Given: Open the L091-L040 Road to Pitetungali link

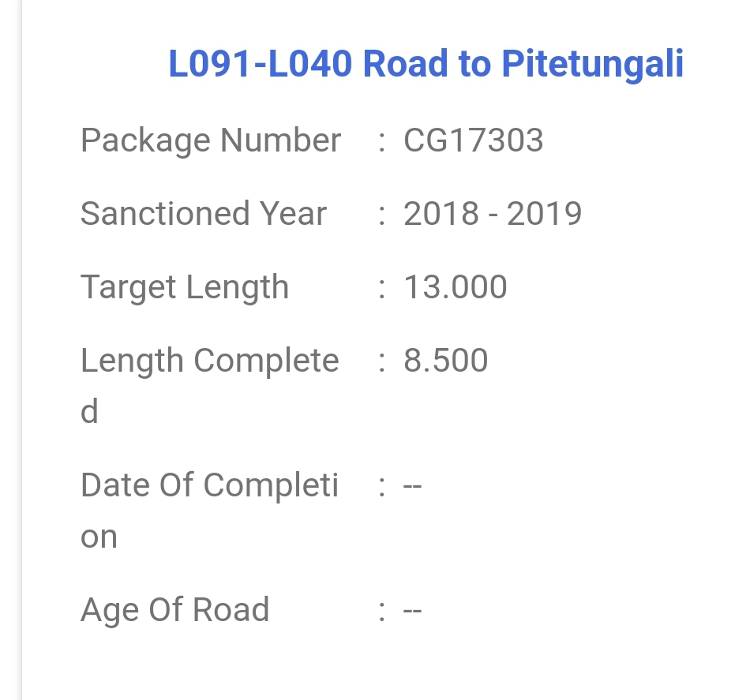Looking at the screenshot, I should click(x=426, y=64).
